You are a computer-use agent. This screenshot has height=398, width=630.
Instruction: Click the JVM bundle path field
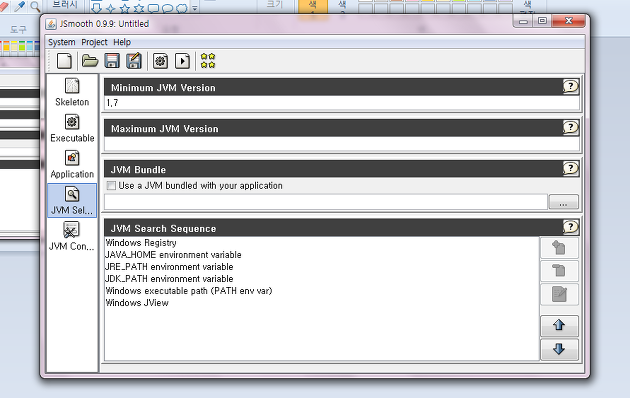326,202
